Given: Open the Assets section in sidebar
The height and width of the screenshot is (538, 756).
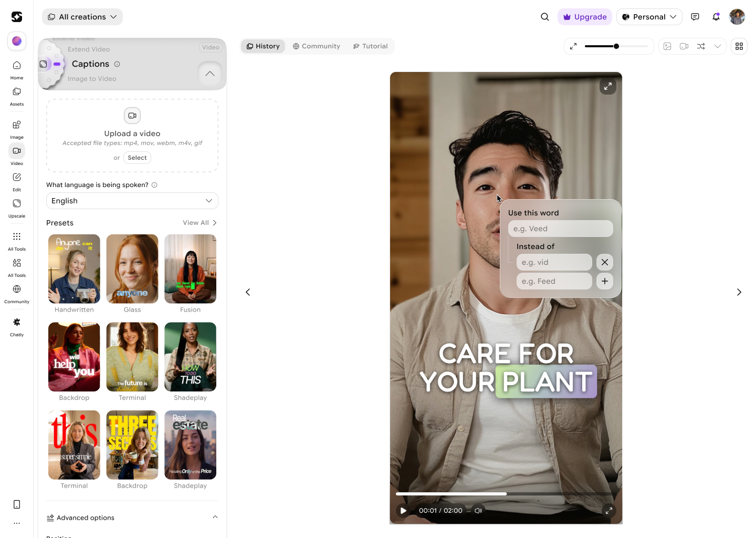Looking at the screenshot, I should [x=17, y=96].
